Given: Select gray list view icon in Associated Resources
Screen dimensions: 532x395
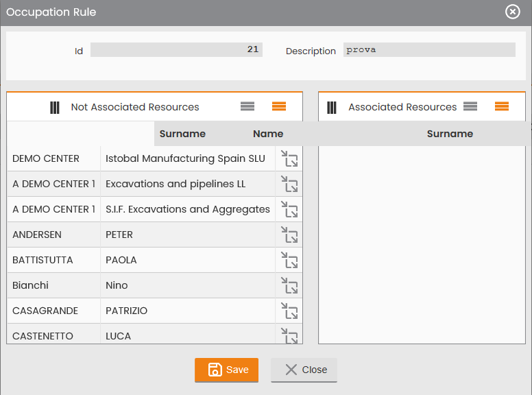Looking at the screenshot, I should tap(470, 106).
